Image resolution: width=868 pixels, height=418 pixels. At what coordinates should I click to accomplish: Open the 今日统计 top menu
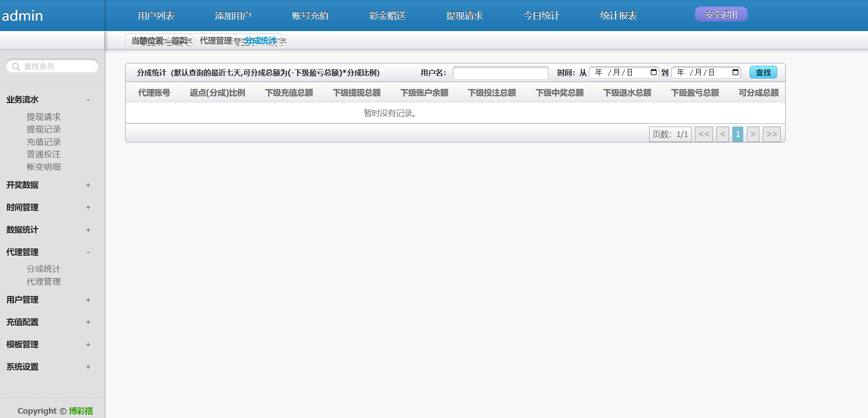click(541, 16)
